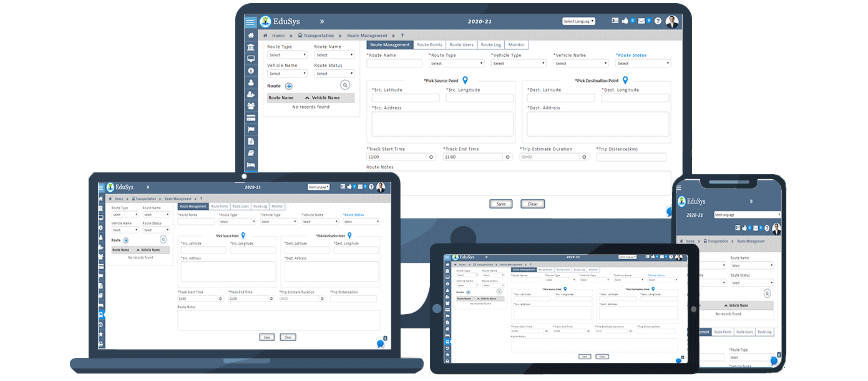
Task: Open the Route Type filter dropdown
Action: [287, 55]
